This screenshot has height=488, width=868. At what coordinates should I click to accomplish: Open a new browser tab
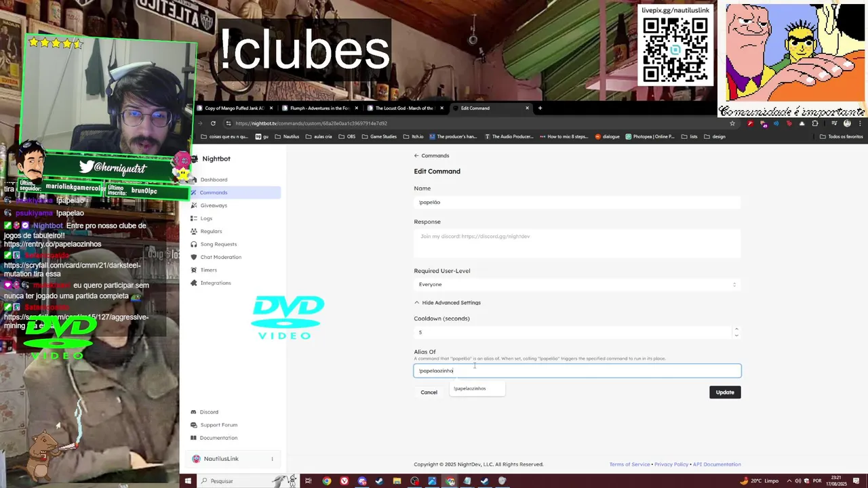540,108
